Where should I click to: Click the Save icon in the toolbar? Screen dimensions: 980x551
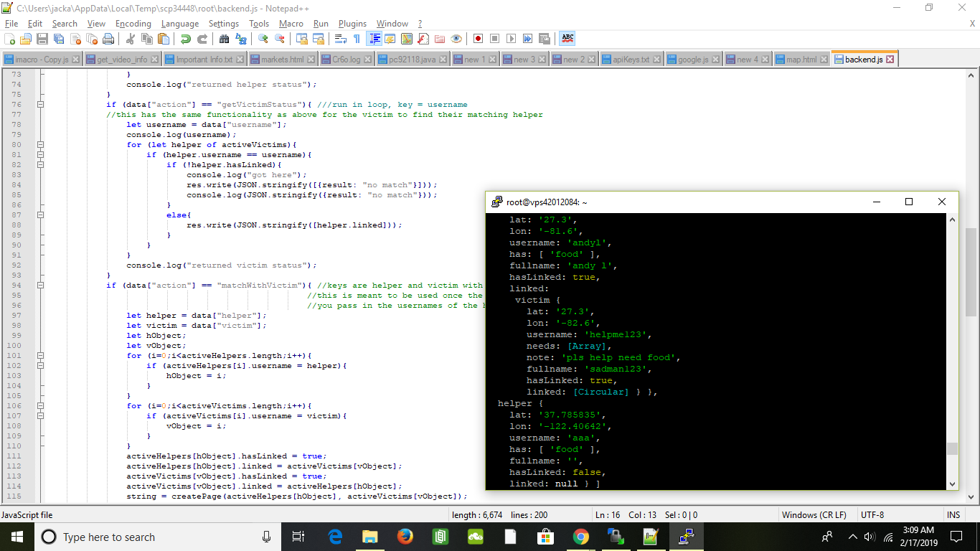[x=42, y=39]
